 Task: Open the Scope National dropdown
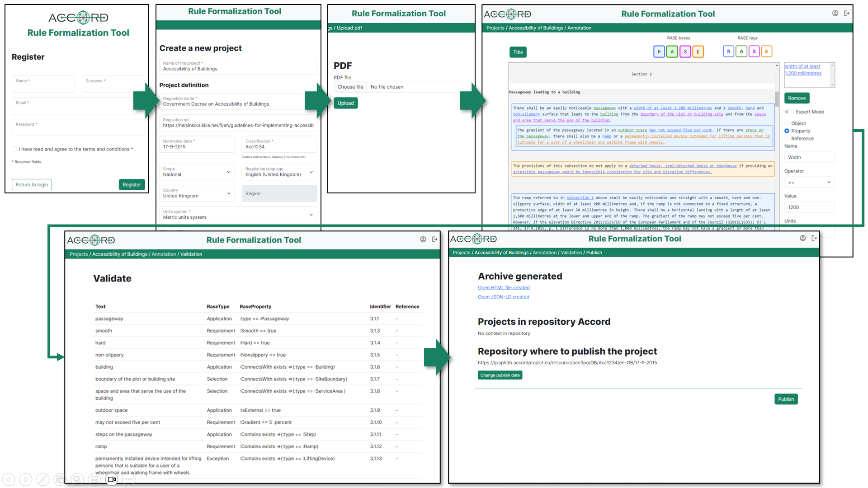click(197, 172)
